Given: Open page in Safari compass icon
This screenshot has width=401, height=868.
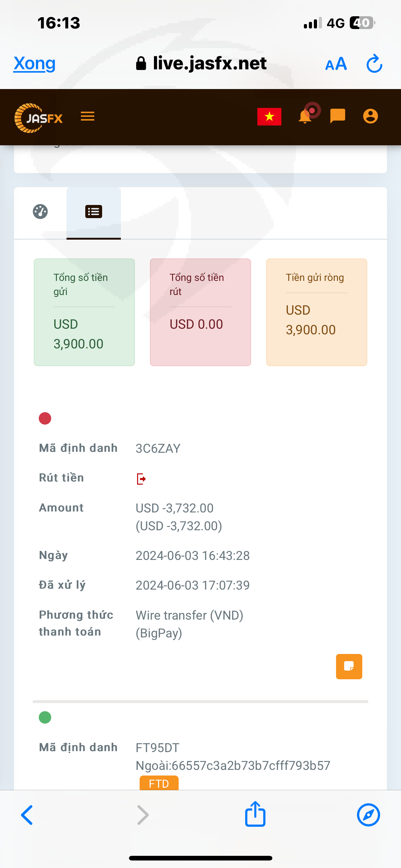Looking at the screenshot, I should point(368,815).
